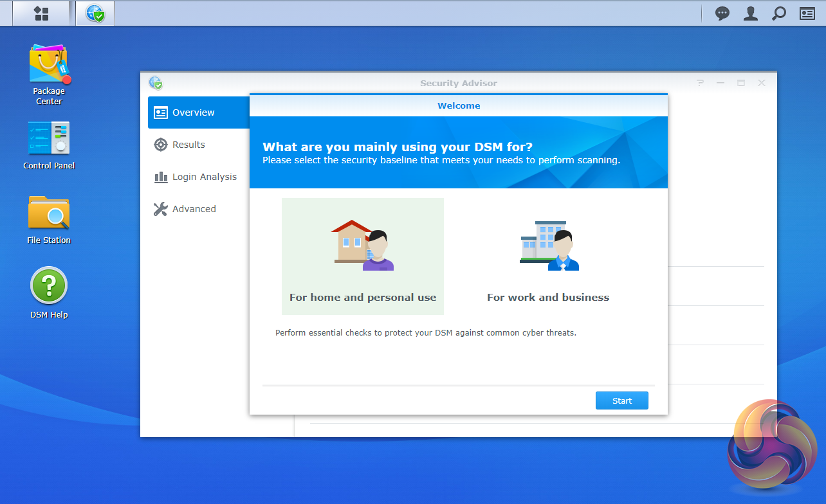This screenshot has height=504, width=826.
Task: Click the help question mark in Security Advisor
Action: tap(701, 83)
